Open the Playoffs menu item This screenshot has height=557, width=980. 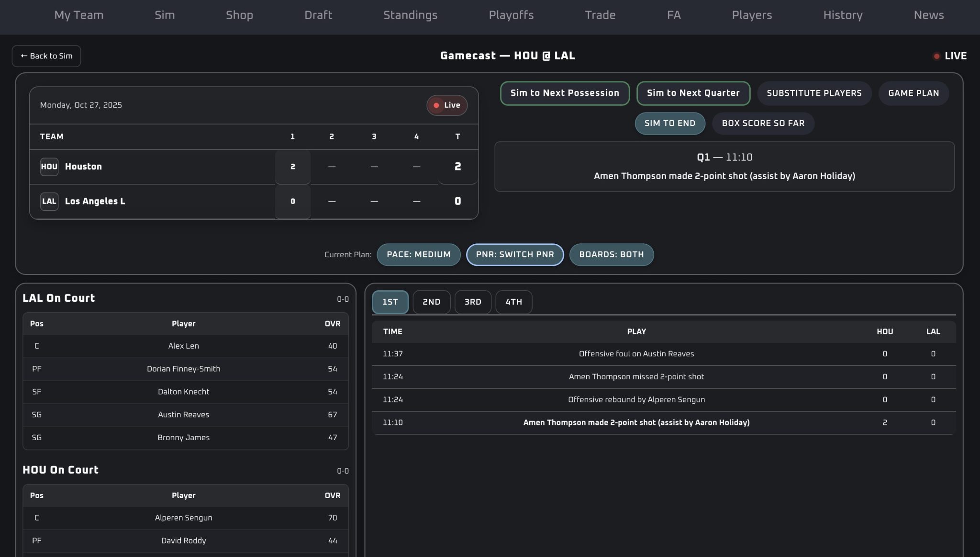tap(511, 15)
